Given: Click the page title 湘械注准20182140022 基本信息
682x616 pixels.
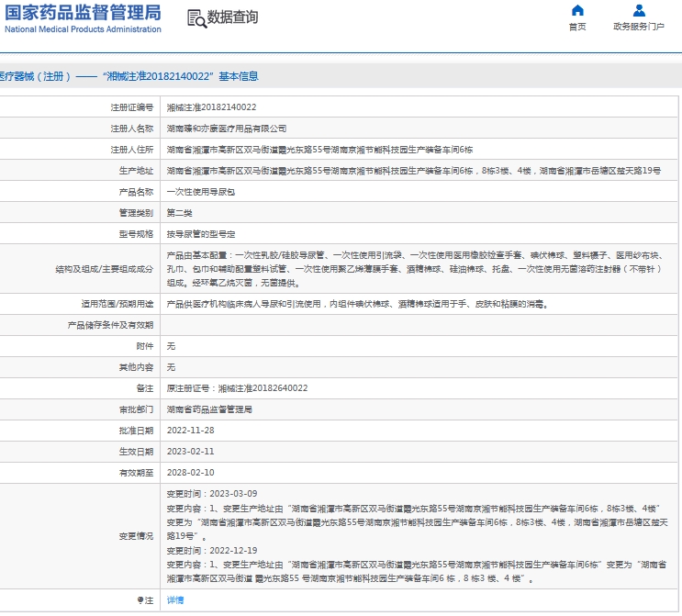Looking at the screenshot, I should [x=181, y=76].
